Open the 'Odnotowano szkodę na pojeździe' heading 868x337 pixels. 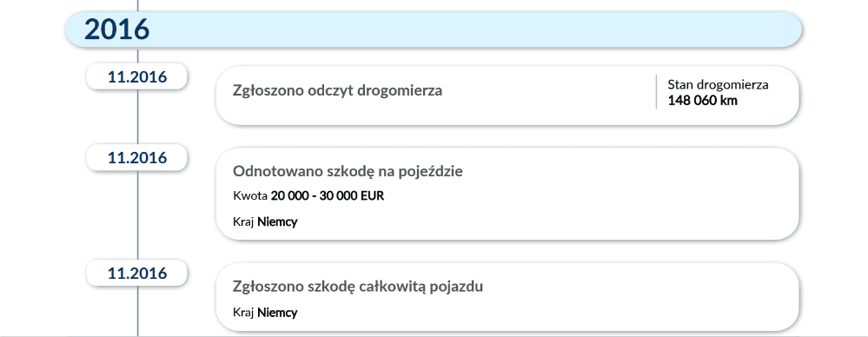coord(348,172)
